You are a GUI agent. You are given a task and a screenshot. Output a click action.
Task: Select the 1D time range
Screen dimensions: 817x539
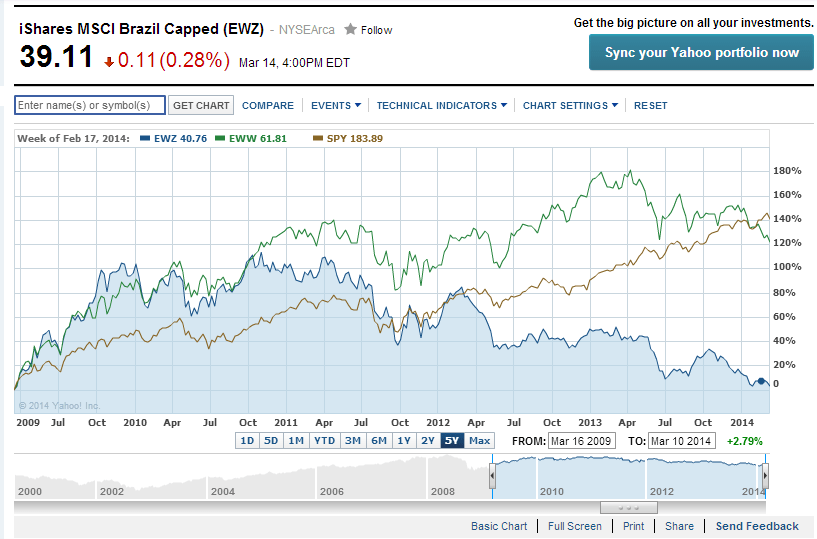247,440
